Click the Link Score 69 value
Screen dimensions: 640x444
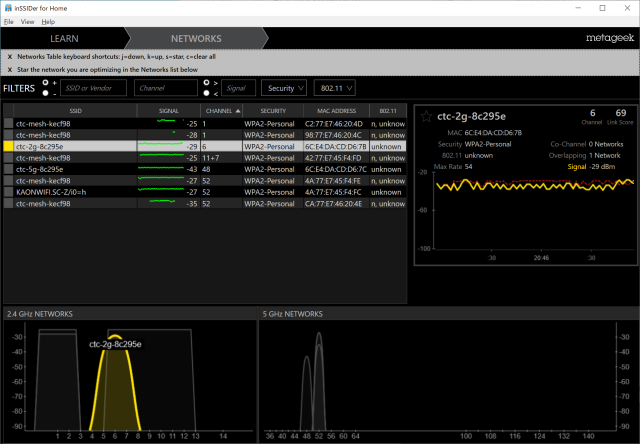[620, 113]
